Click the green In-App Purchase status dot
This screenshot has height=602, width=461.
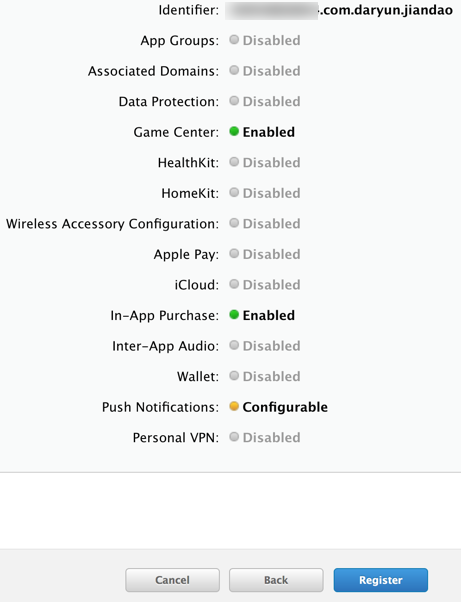(234, 315)
